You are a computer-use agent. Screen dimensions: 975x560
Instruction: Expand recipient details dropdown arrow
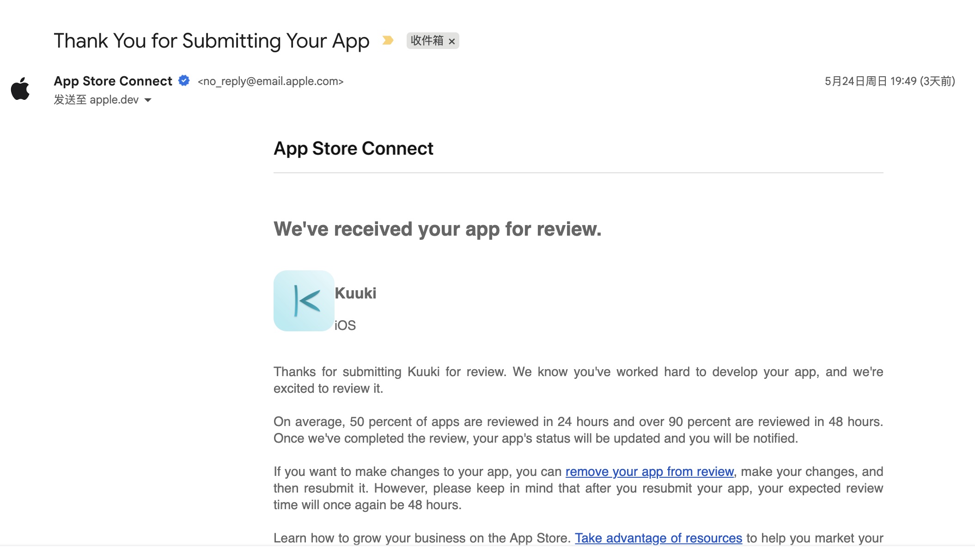[148, 100]
